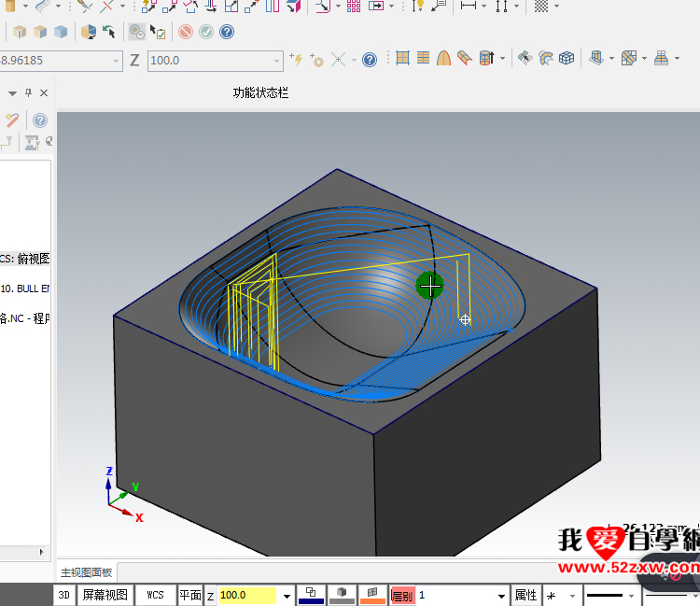Screen dimensions: 700x606
Task: Select the wireframe grid view icon
Action: click(x=567, y=59)
